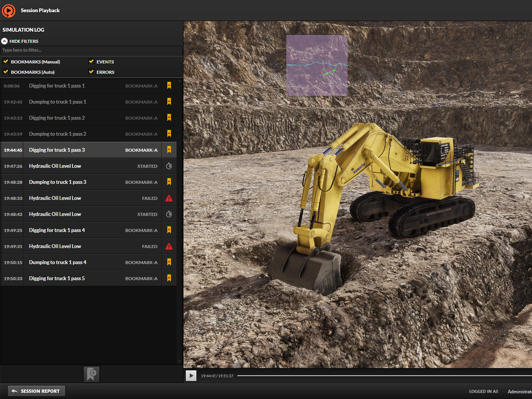Click the add bookmark icon below the log
The width and height of the screenshot is (532, 399).
[x=92, y=374]
